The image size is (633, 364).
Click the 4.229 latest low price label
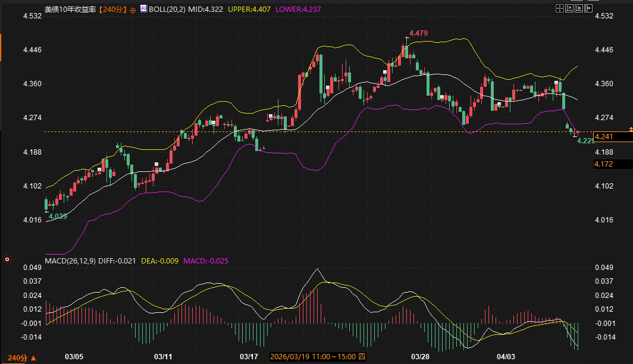point(585,141)
